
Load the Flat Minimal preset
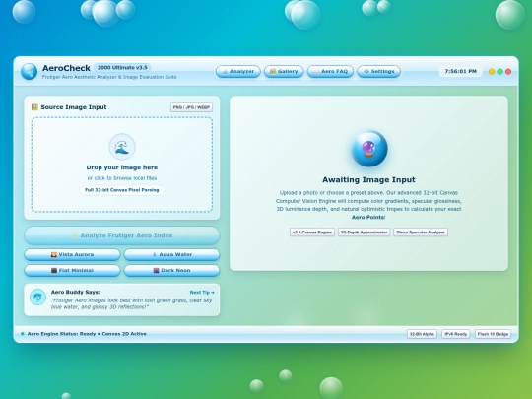[x=72, y=270]
